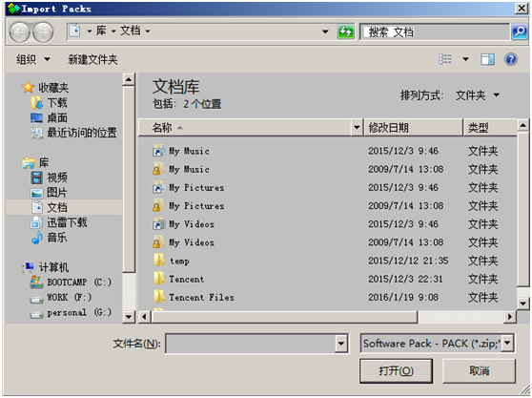Image resolution: width=532 pixels, height=398 pixels.
Task: Open the temp folder icon
Action: 159,261
